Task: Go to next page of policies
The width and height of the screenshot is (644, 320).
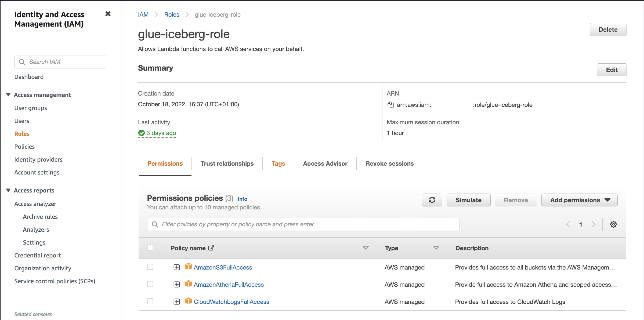Action: [594, 224]
